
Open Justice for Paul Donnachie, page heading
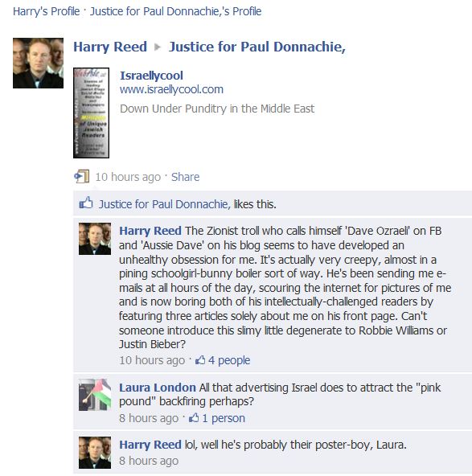click(257, 47)
